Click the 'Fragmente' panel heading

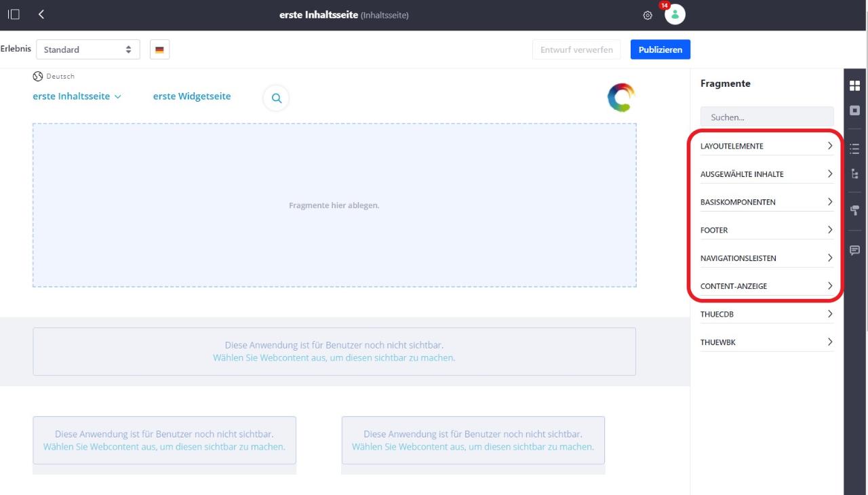(x=725, y=83)
